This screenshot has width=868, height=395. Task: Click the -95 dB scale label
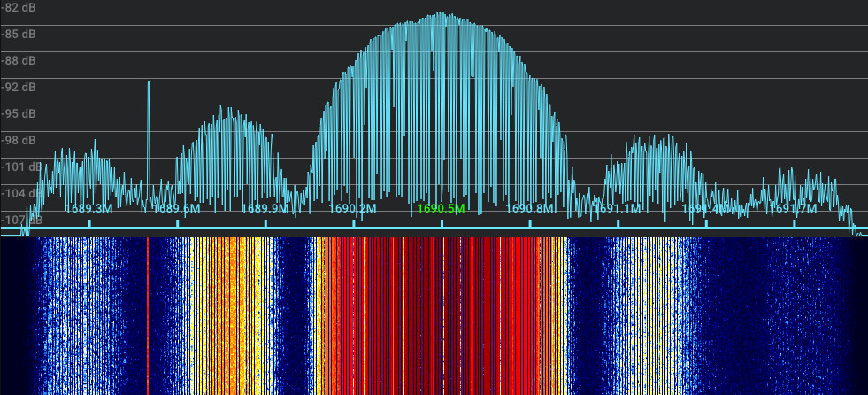pos(18,113)
